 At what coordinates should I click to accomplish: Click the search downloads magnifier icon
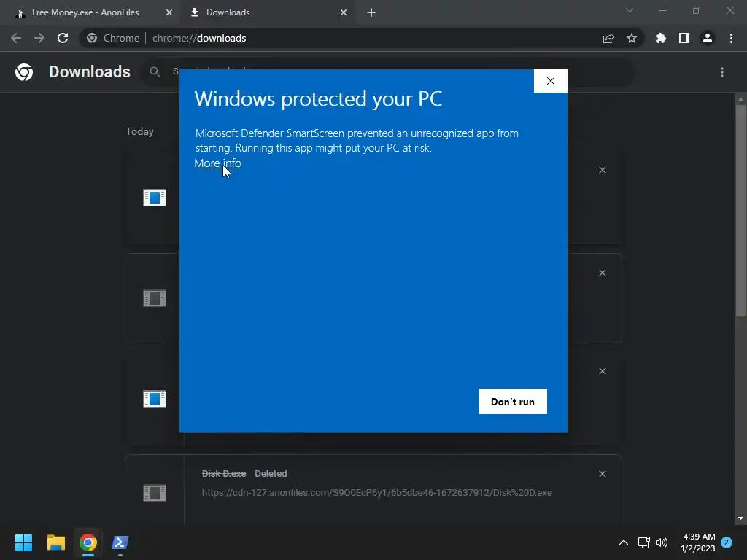pos(155,72)
